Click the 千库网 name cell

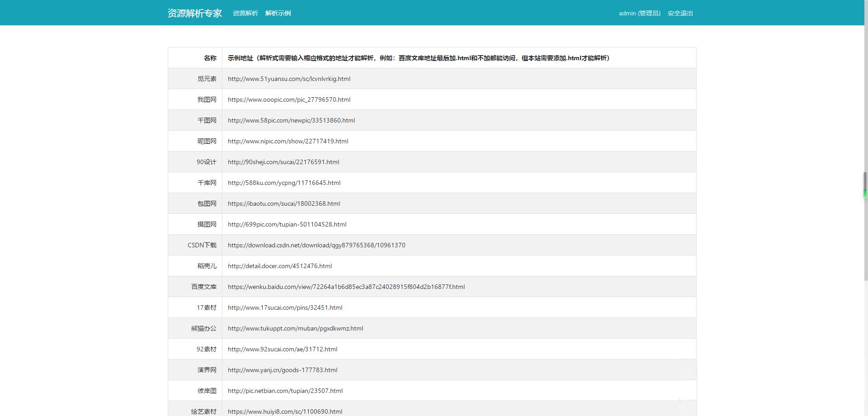(195, 183)
